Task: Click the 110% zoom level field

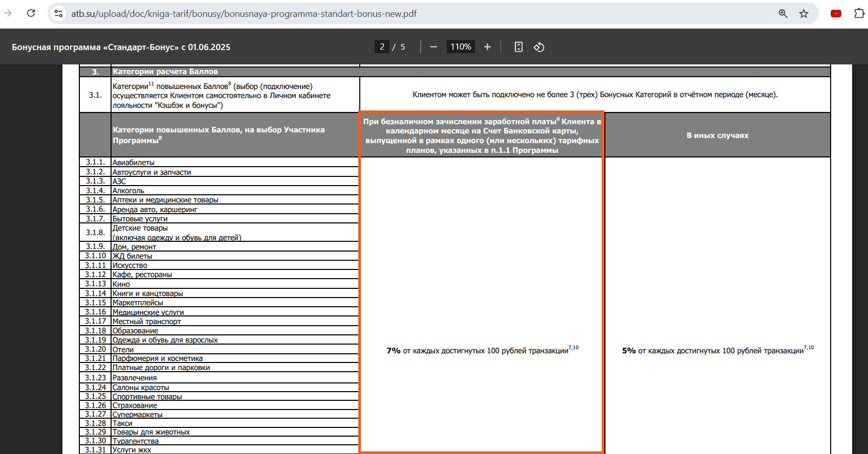Action: click(x=461, y=47)
